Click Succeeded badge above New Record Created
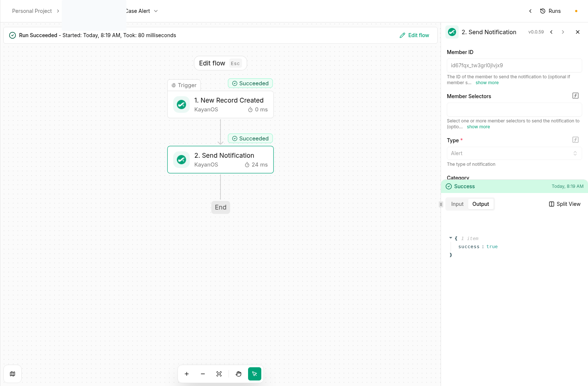 pyautogui.click(x=250, y=83)
